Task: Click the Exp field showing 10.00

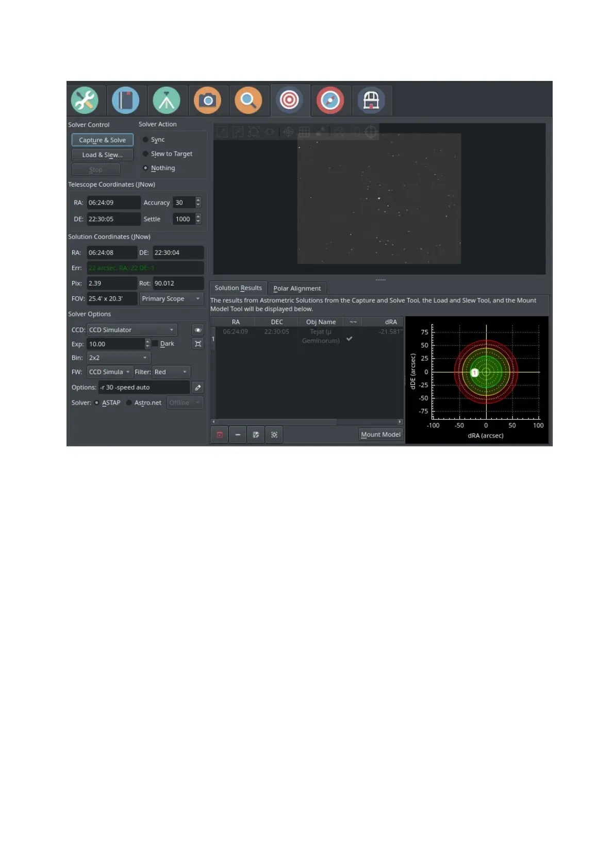Action: point(115,344)
